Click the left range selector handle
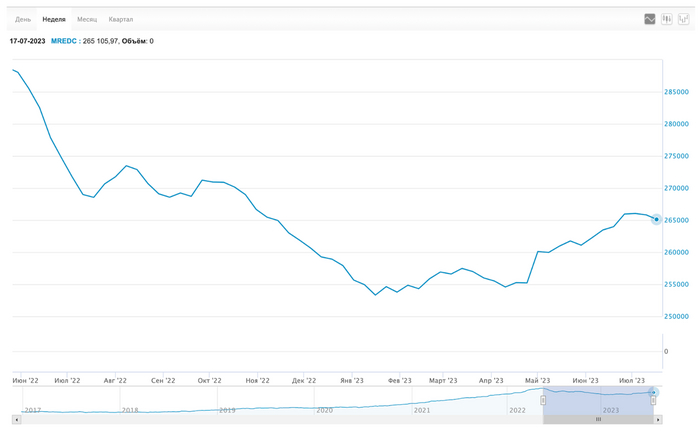The image size is (700, 435). pyautogui.click(x=543, y=400)
